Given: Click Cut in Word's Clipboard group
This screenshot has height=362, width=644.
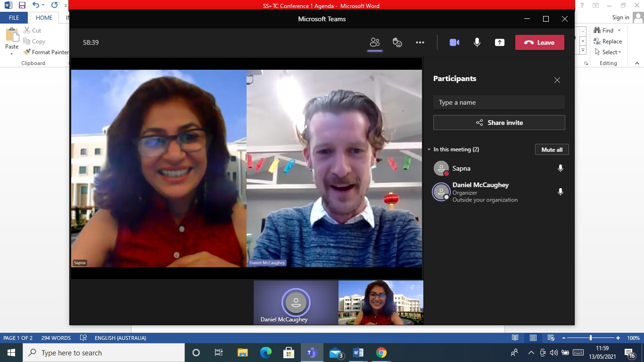Looking at the screenshot, I should click(x=33, y=30).
